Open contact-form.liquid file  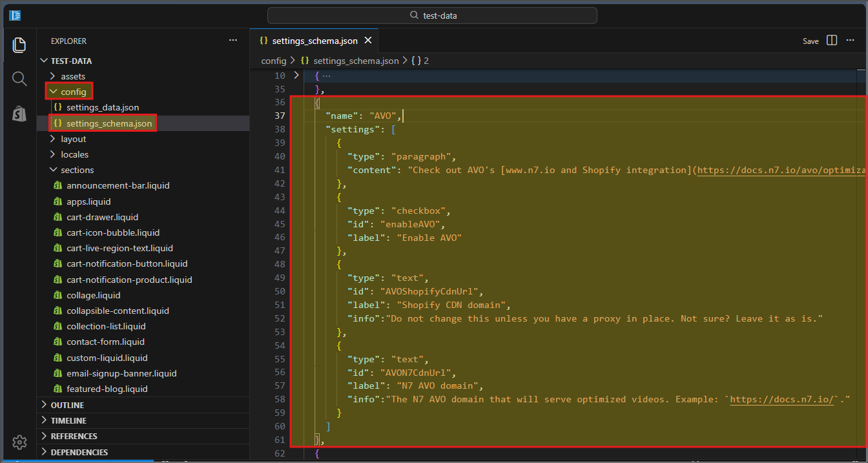point(143,342)
